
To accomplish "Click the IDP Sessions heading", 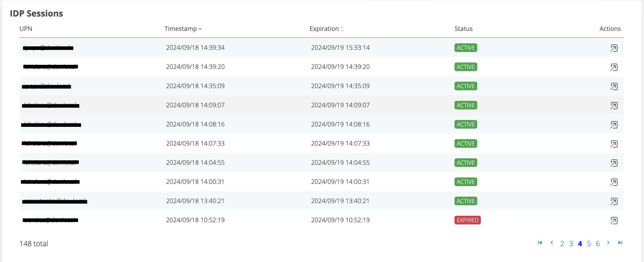I will pyautogui.click(x=36, y=13).
